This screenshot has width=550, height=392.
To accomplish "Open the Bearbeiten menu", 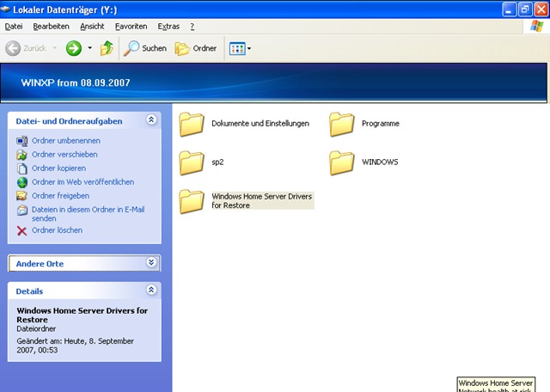I will tap(51, 27).
